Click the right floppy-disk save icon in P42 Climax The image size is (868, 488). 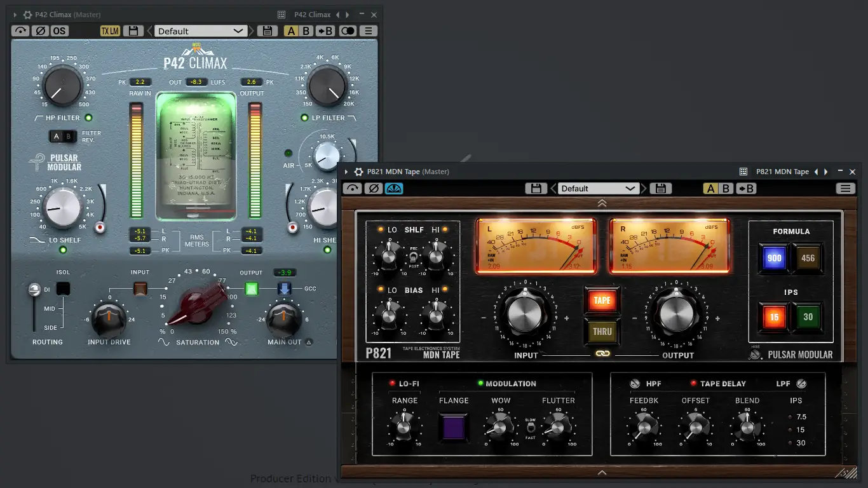tap(268, 30)
